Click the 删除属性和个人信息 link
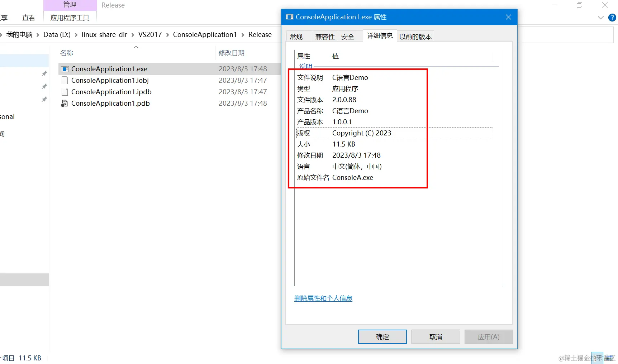Viewport: 618px width, 364px height. pyautogui.click(x=323, y=298)
